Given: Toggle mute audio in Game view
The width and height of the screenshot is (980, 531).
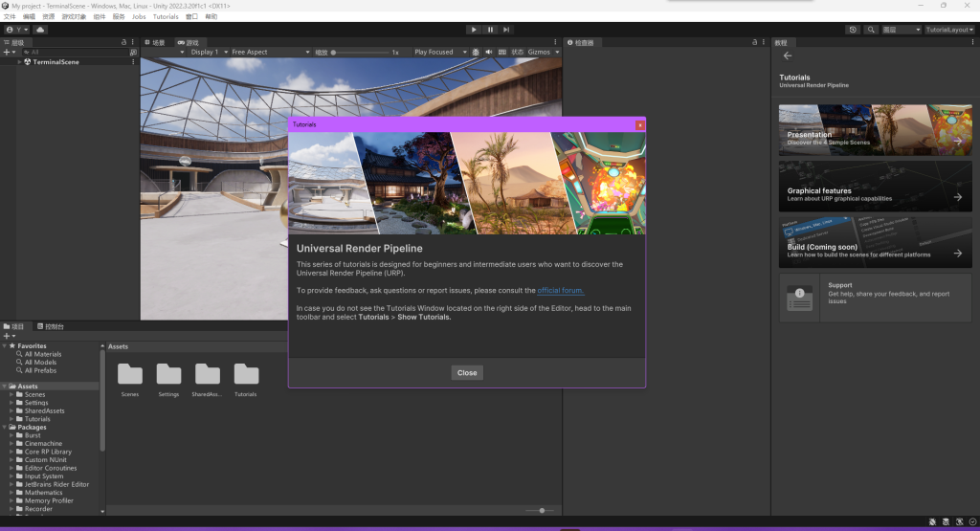Looking at the screenshot, I should (488, 53).
